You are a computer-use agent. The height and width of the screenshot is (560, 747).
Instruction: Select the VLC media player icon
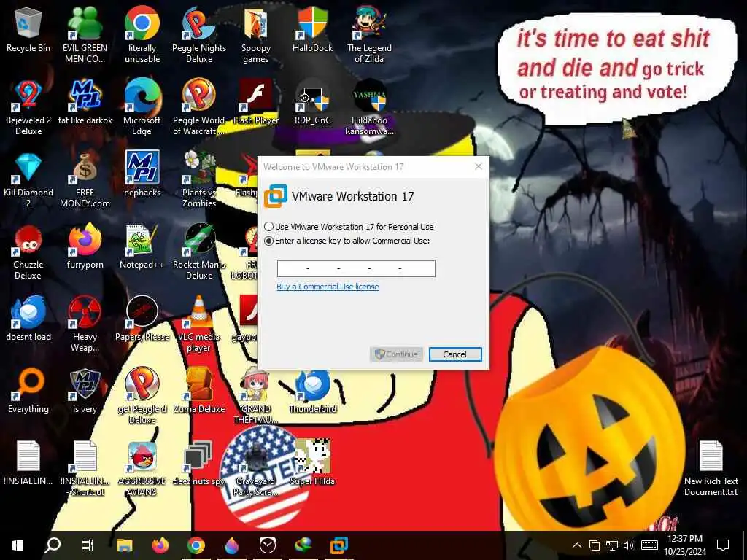coord(199,324)
